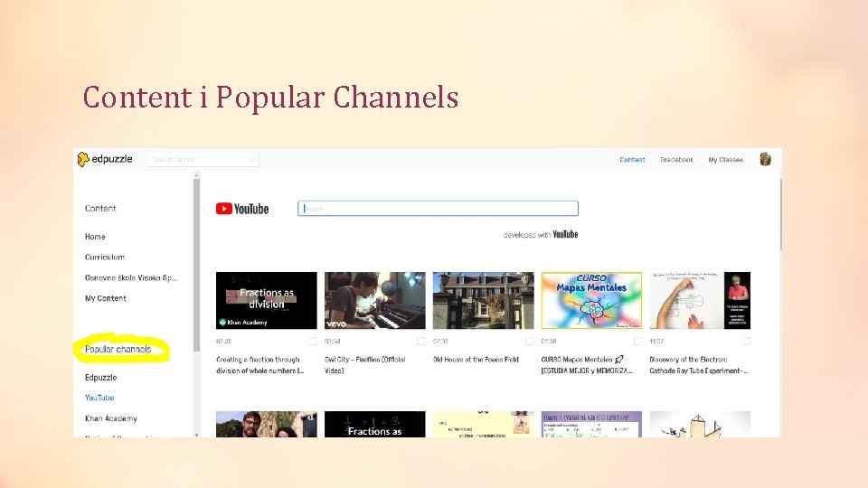Open CURSO Mapas Mentales thumbnail
868x488 pixels.
pos(591,300)
